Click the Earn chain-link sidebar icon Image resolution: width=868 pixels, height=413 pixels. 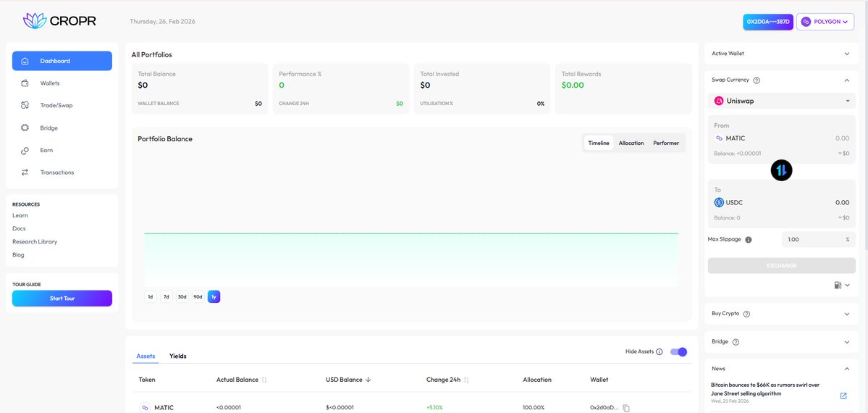25,150
